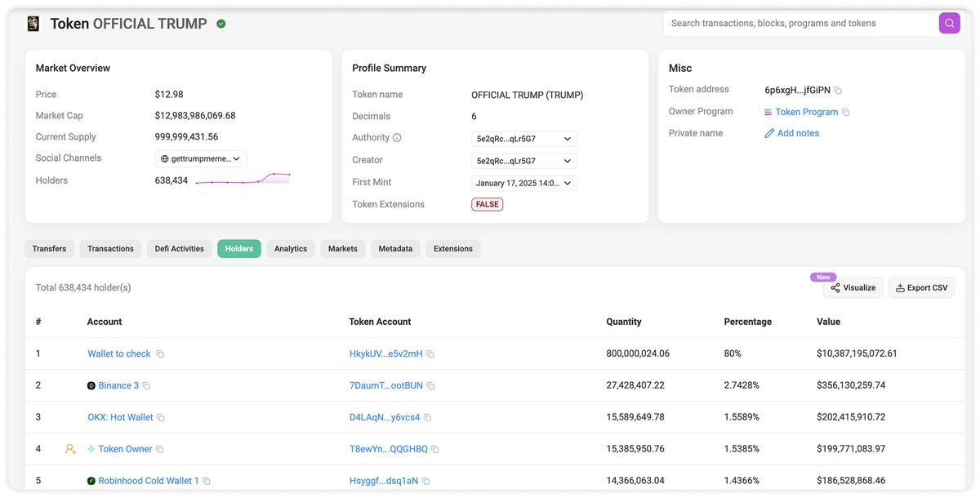The height and width of the screenshot is (498, 980).
Task: Open token account link HkykUV...e5v2mH
Action: point(385,353)
